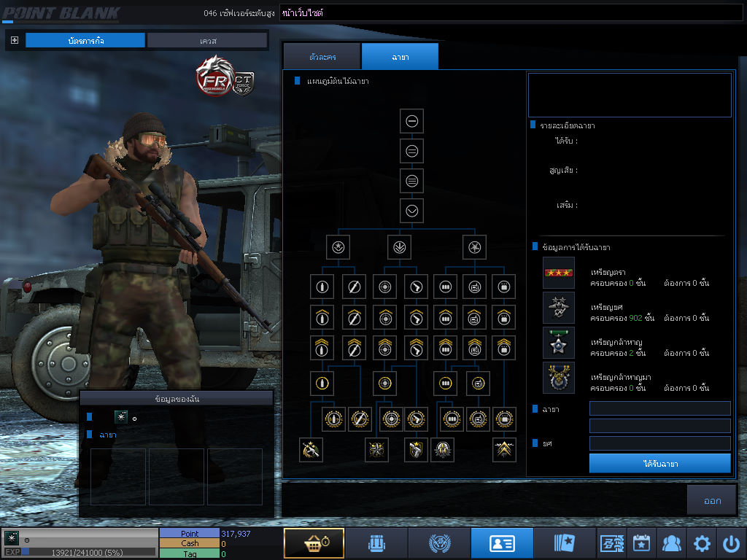This screenshot has width=747, height=560.
Task: Select the single-chevron pistol title icon
Action: [416, 318]
